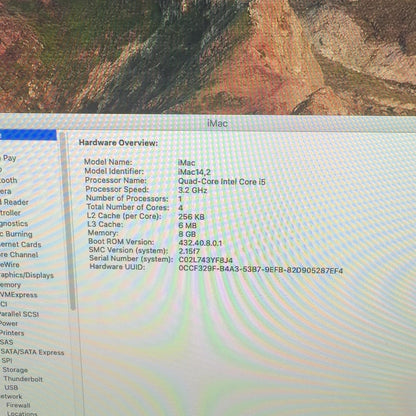The height and width of the screenshot is (416, 416).
Task: Select Locations under Network
Action: [x=22, y=413]
